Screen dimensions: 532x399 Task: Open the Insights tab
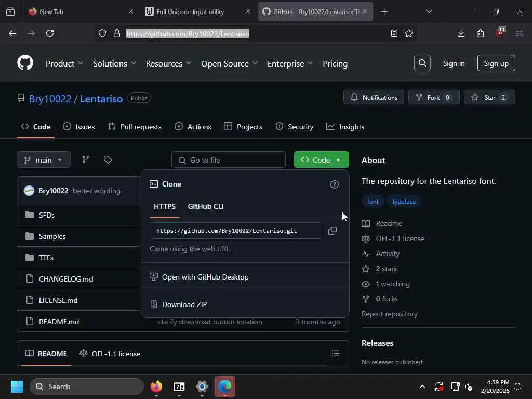pos(345,127)
